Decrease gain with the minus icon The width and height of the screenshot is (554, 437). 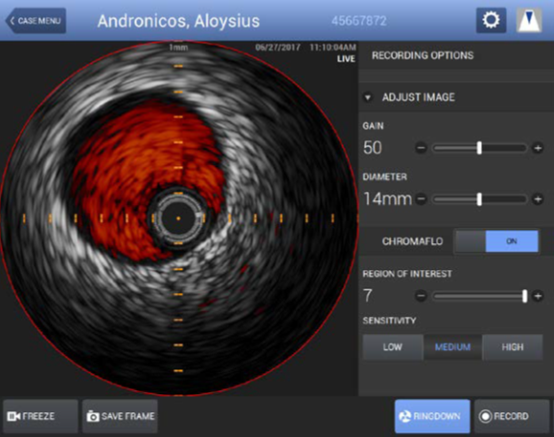[421, 148]
